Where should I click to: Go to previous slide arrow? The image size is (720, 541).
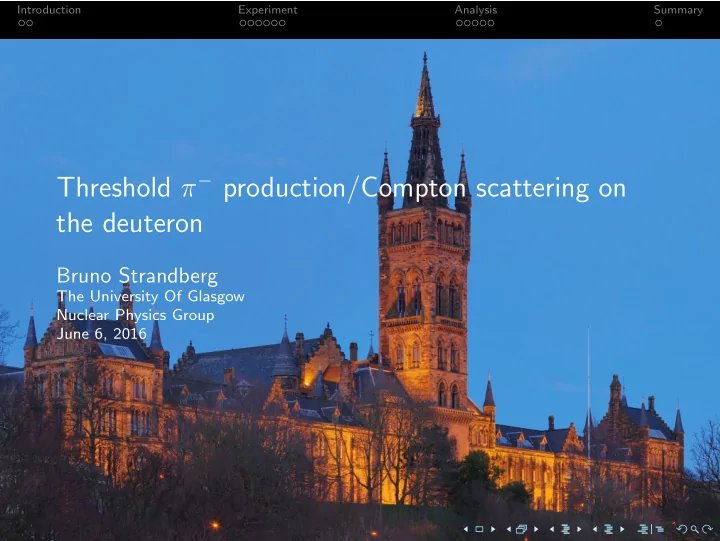(x=466, y=529)
